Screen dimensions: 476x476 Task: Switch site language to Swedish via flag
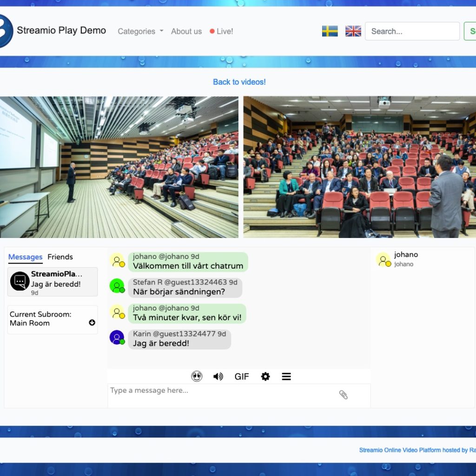coord(330,31)
